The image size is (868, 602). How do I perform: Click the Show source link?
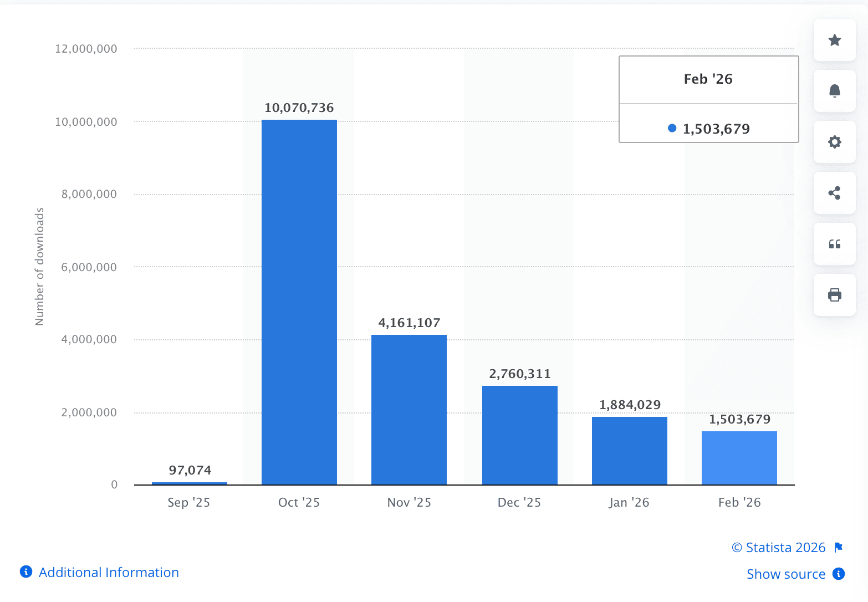(785, 574)
